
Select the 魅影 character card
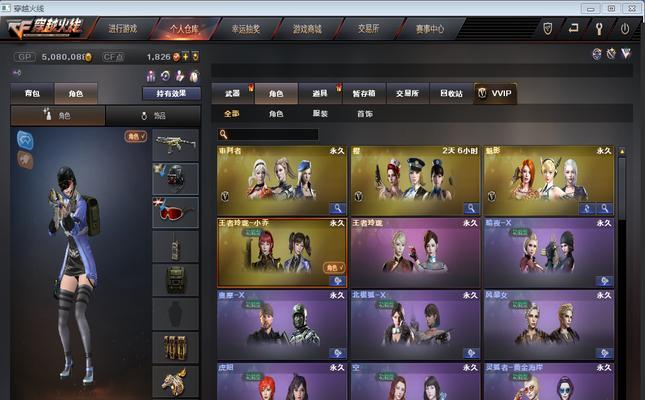point(549,180)
